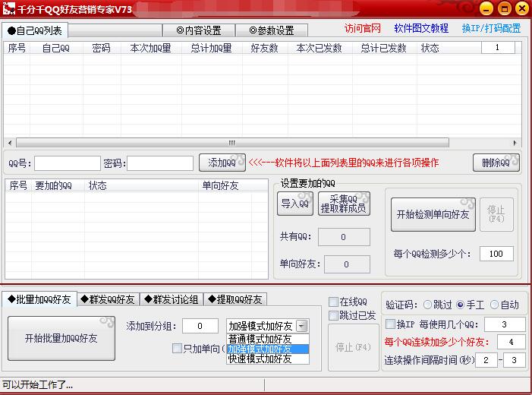
Task: Enable 只加单向 checkbox
Action: pyautogui.click(x=177, y=349)
